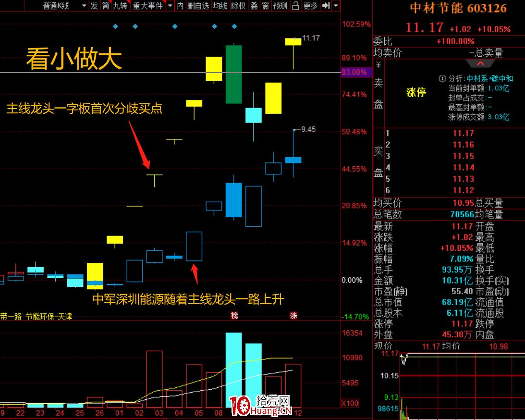
Task: Click the 窗 window button
Action: pos(266,6)
